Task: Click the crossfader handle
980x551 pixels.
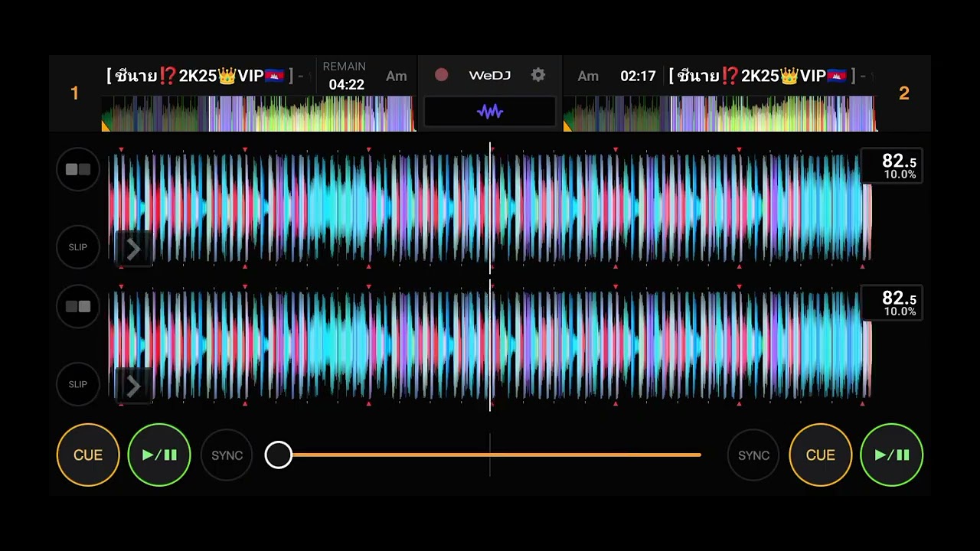Action: click(x=279, y=455)
